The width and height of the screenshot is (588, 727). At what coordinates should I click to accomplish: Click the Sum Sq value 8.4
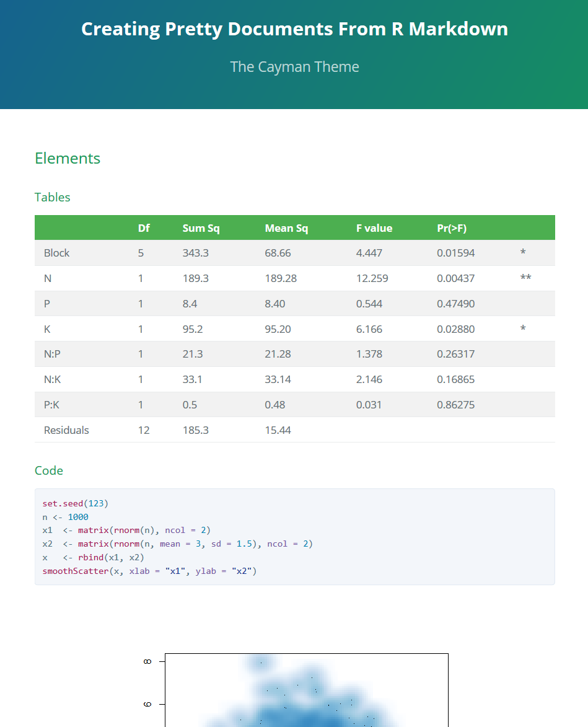[190, 304]
